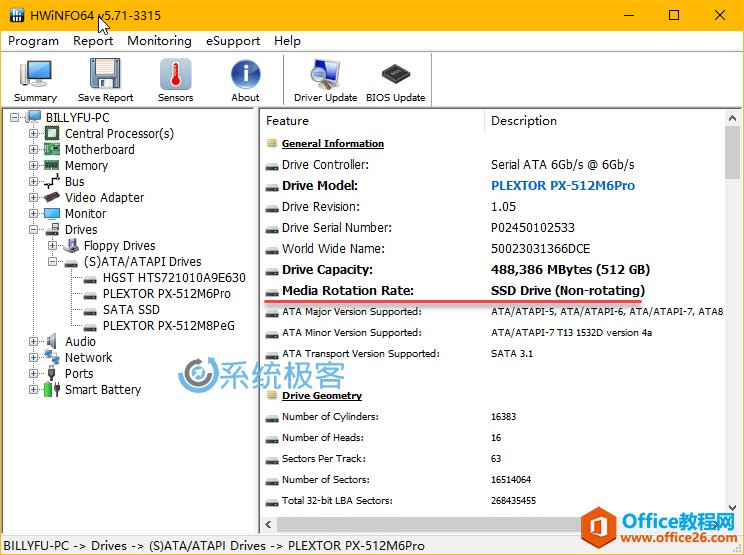Click drive icon beside SATA SSD

pyautogui.click(x=90, y=312)
